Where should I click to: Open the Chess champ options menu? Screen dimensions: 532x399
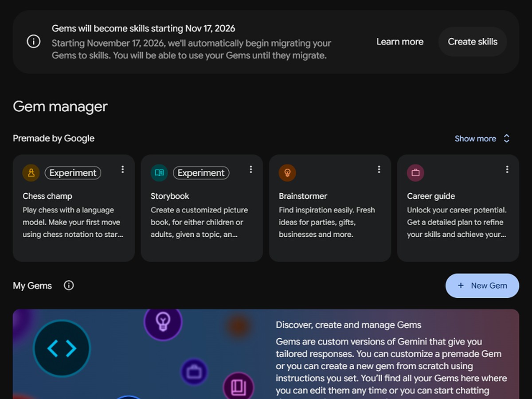tap(123, 169)
